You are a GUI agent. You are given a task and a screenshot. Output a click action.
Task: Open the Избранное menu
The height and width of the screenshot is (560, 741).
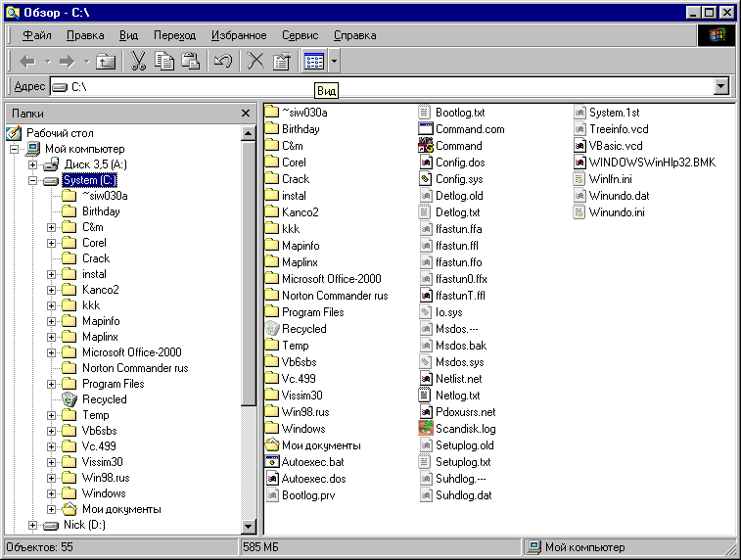pos(239,35)
